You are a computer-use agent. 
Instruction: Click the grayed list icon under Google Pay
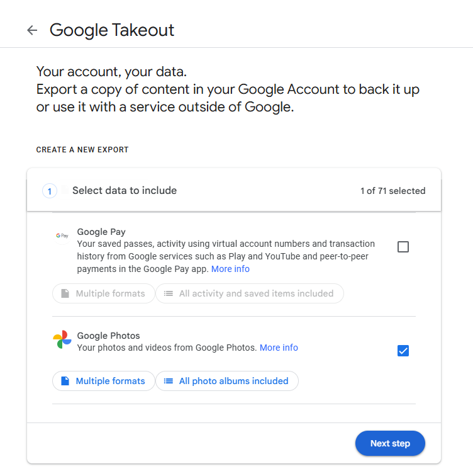[169, 293]
